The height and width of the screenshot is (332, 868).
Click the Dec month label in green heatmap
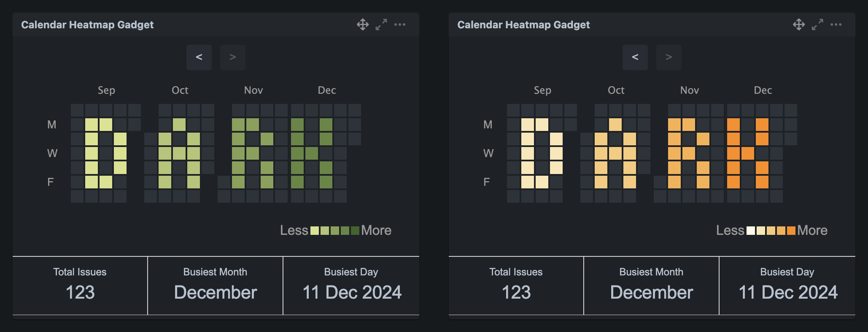(327, 90)
